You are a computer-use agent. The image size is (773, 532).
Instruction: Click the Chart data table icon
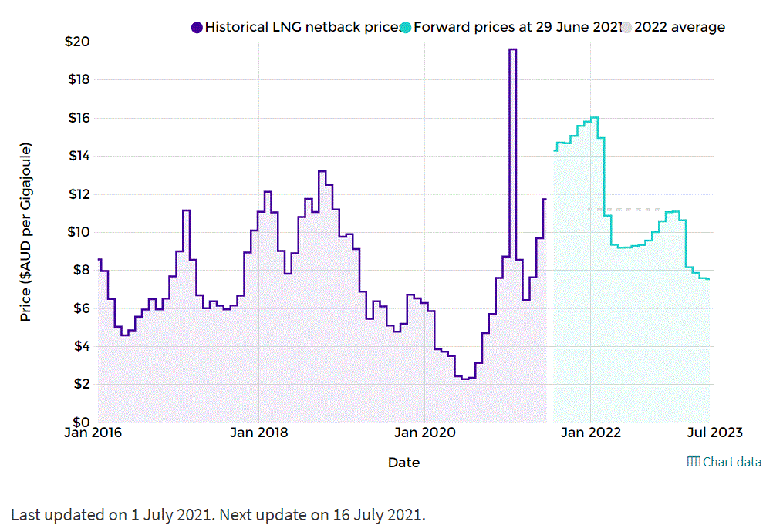point(694,462)
